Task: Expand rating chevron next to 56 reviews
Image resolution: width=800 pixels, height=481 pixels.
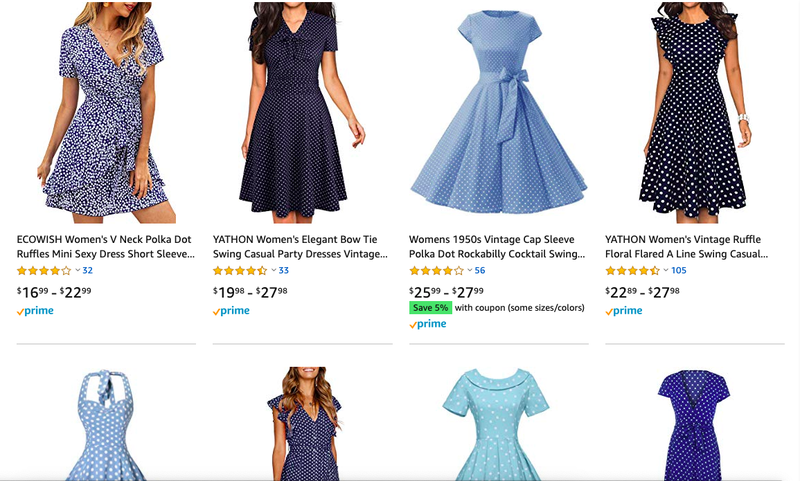Action: point(470,270)
